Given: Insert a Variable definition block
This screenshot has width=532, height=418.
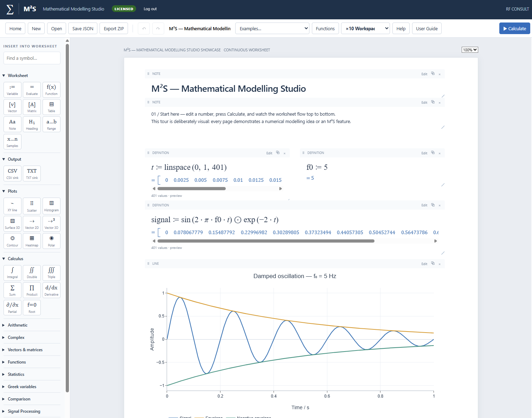Looking at the screenshot, I should (x=12, y=90).
